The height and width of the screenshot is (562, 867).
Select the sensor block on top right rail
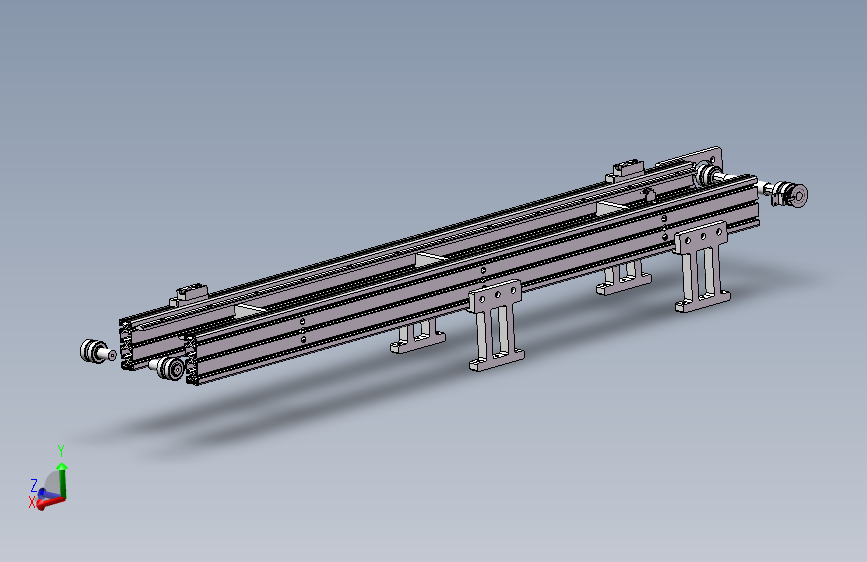pos(625,171)
